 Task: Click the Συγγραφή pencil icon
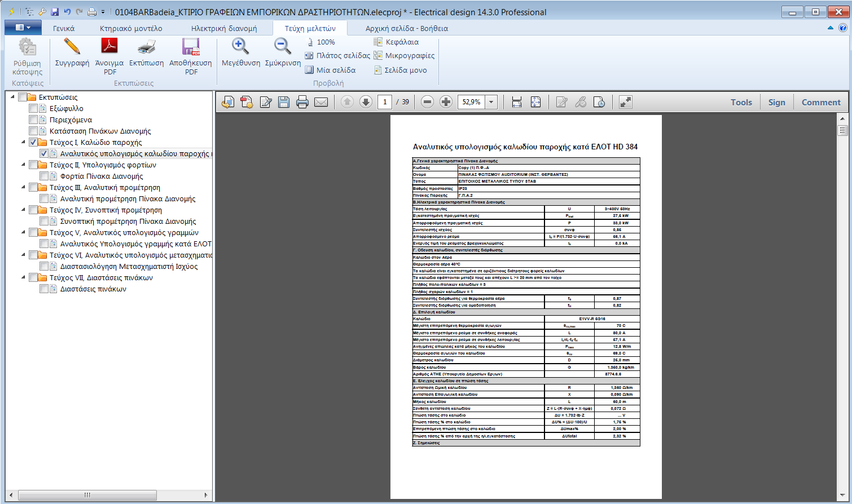coord(72,47)
